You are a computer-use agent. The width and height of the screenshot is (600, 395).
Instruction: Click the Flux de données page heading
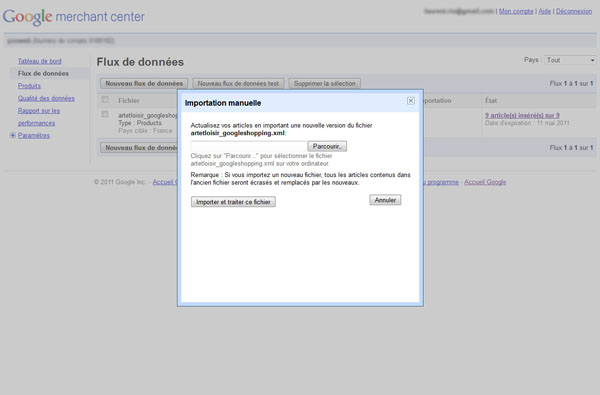coord(140,62)
